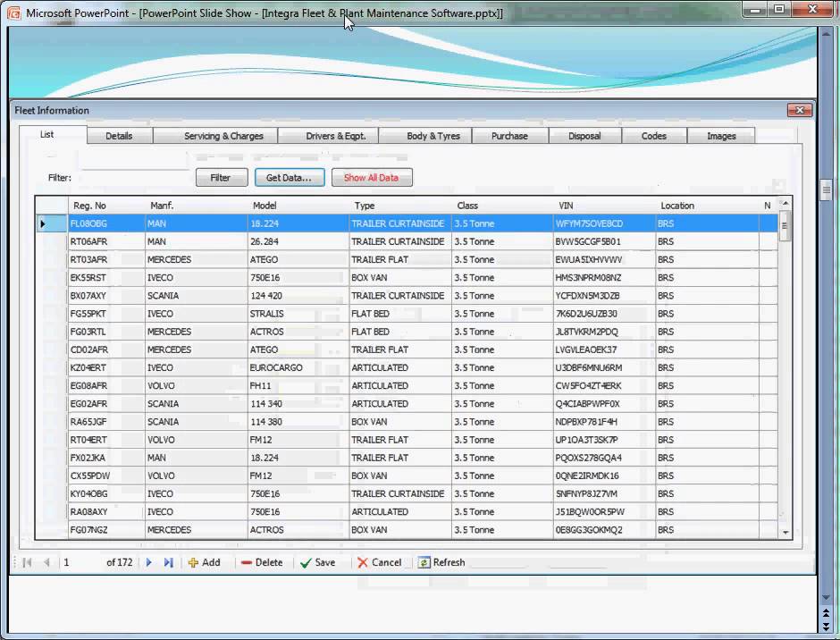Close the Fleet Information dialog
840x640 pixels.
tap(800, 110)
